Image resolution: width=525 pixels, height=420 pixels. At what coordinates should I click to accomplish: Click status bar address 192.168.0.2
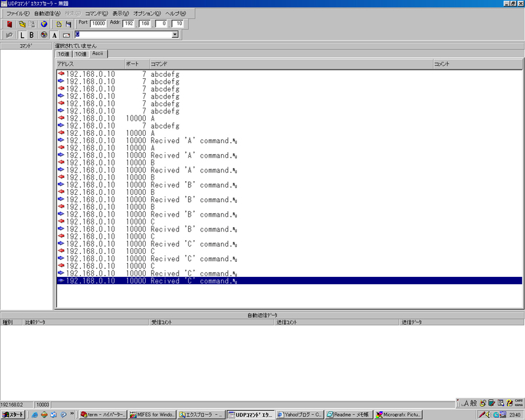(x=16, y=405)
